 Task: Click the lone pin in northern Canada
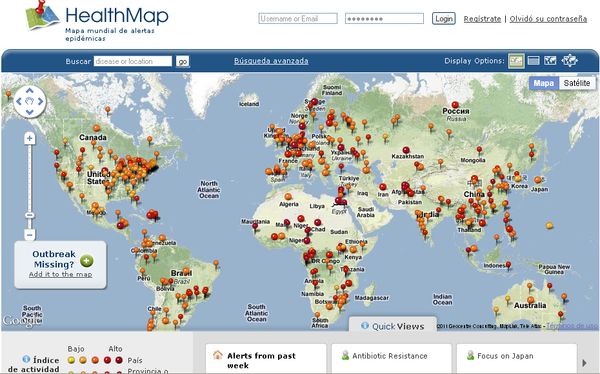coord(108,110)
